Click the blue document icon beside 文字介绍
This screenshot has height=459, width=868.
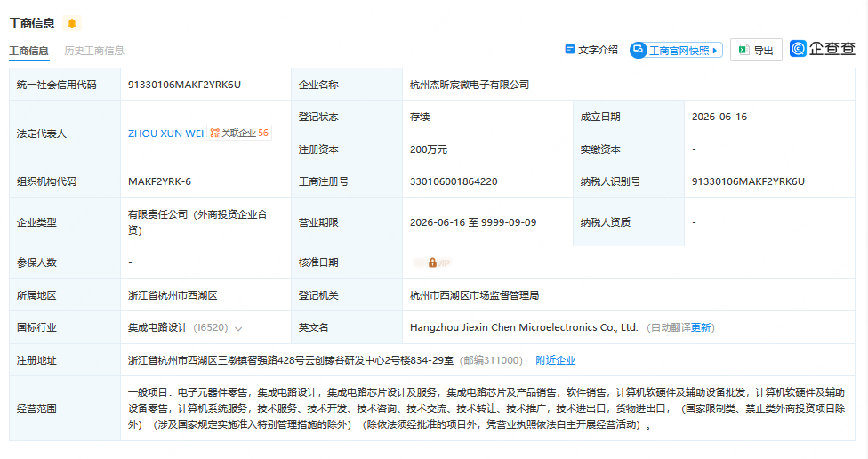click(569, 49)
